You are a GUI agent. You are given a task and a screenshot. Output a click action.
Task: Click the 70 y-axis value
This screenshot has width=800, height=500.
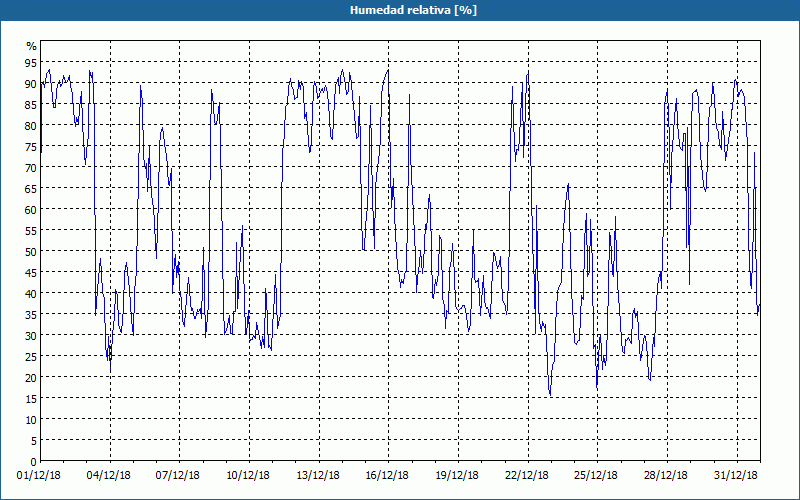(x=31, y=167)
